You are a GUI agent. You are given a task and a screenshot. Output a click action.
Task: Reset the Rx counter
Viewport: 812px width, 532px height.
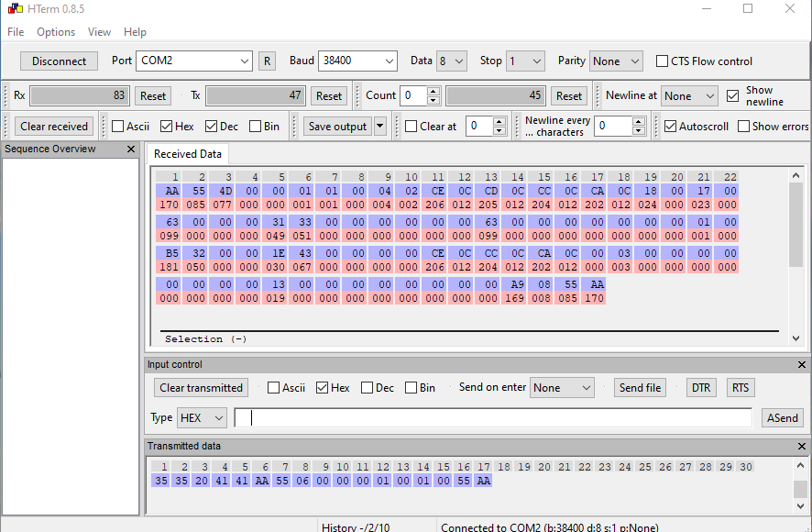(153, 96)
